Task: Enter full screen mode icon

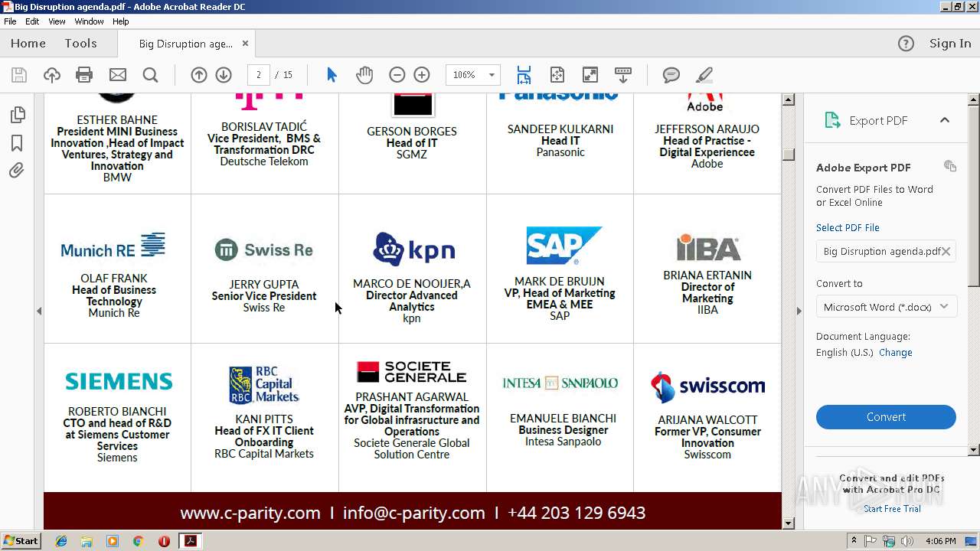Action: tap(590, 75)
